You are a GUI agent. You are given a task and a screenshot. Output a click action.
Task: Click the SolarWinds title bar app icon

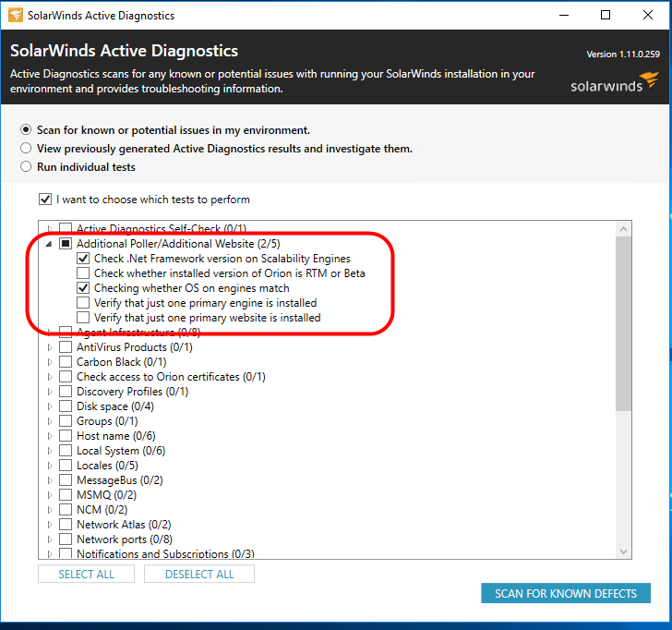tap(16, 15)
